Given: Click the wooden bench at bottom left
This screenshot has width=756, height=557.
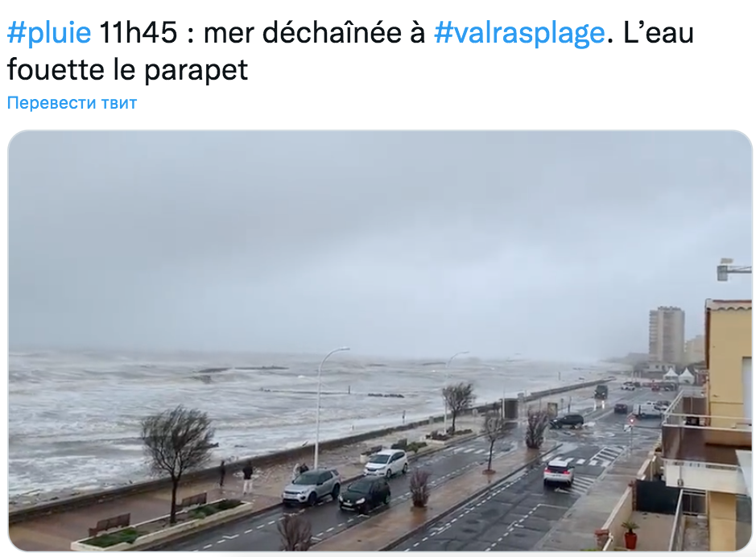Looking at the screenshot, I should 109,524.
